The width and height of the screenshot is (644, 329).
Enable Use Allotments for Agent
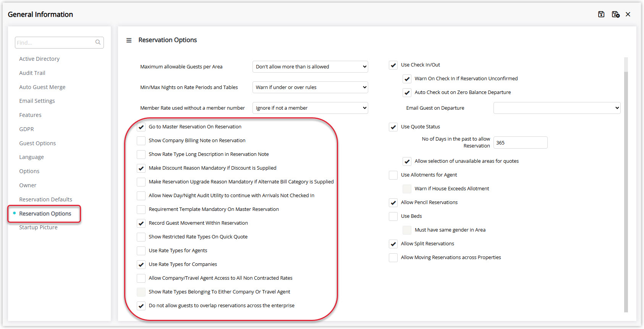tap(393, 175)
